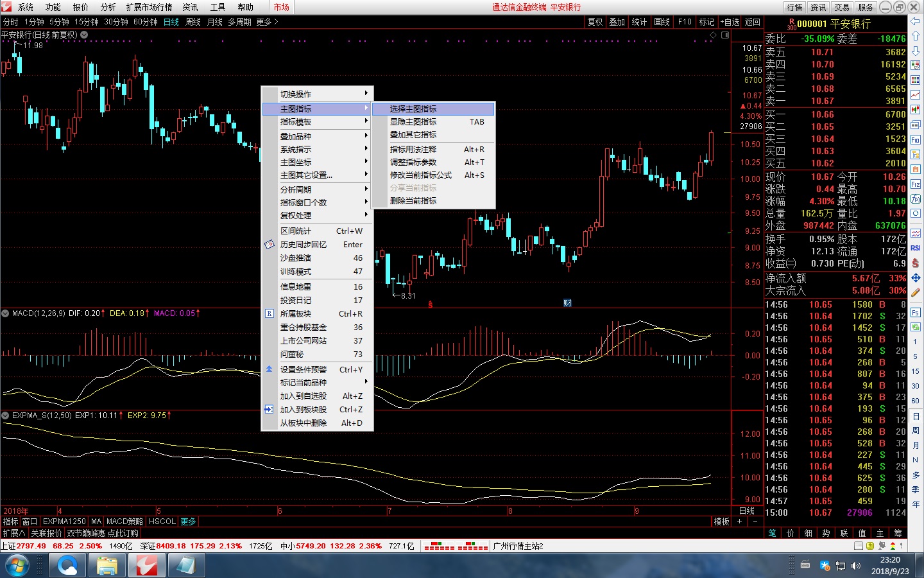Open the F10 info icon in sidebar
924x578 pixels.
[x=916, y=139]
